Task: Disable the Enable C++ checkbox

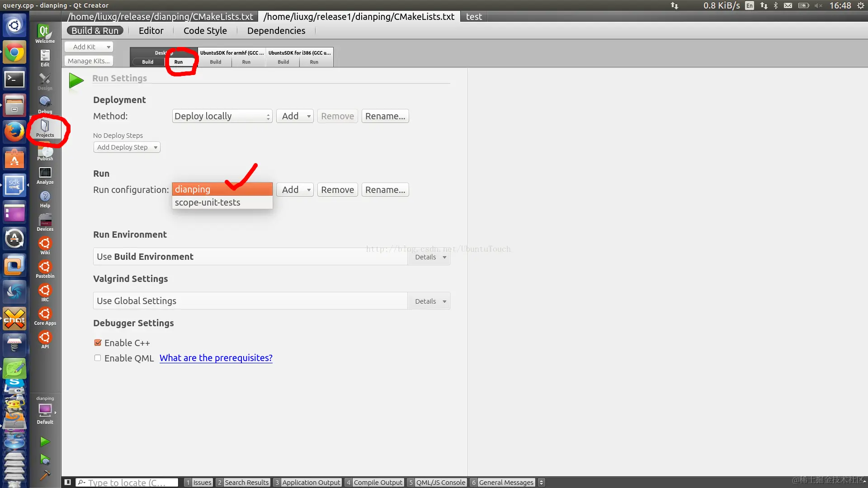Action: [x=98, y=343]
